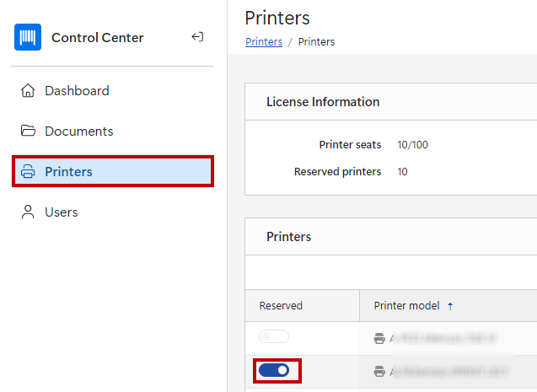The width and height of the screenshot is (537, 392).
Task: Click the sort arrow beside Printer model
Action: [x=450, y=306]
